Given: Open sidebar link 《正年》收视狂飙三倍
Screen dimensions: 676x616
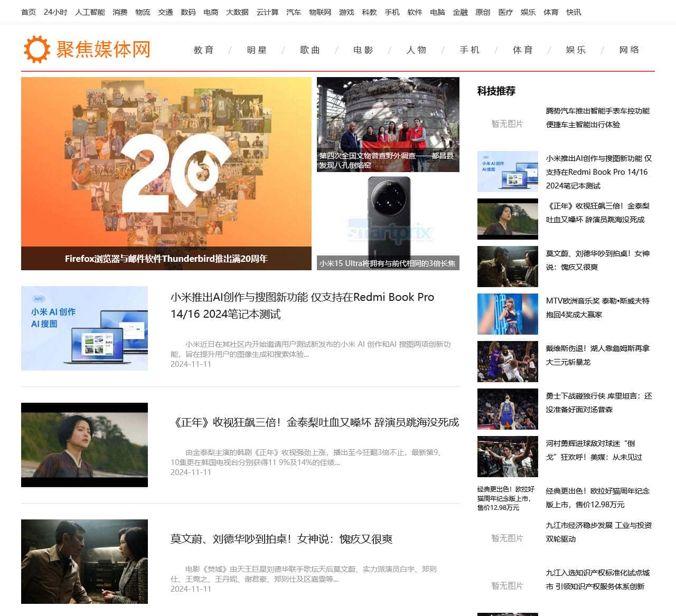Looking at the screenshot, I should (x=598, y=213).
